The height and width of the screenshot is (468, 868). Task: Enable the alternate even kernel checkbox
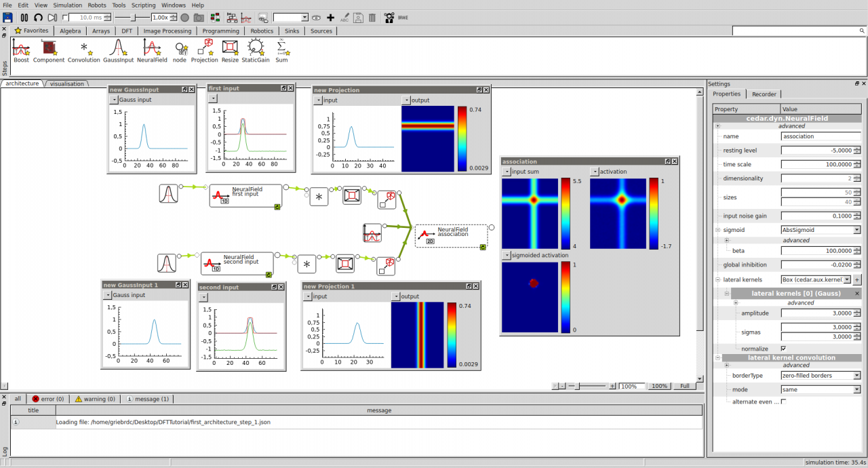pos(784,402)
